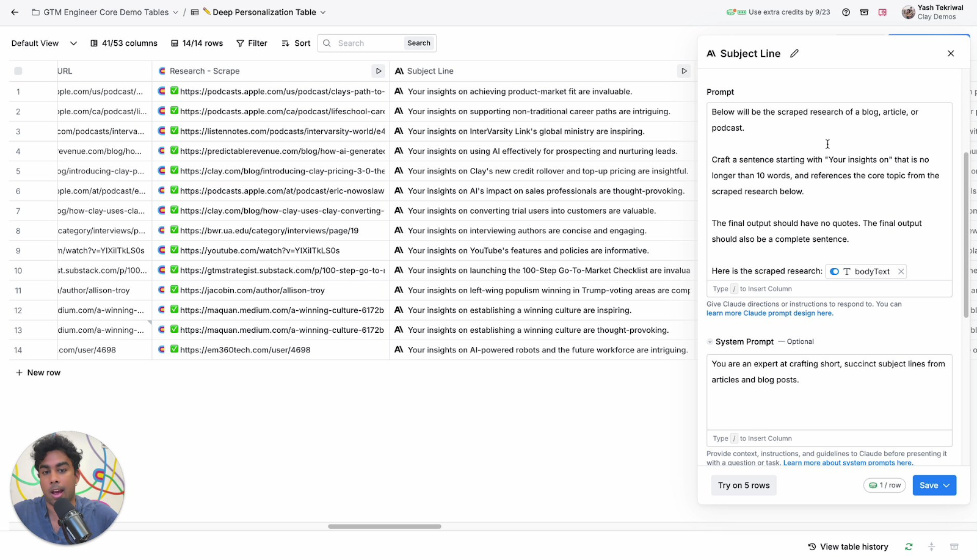Viewport: 977px width, 560px height.
Task: Open the help question mark icon
Action: (x=846, y=12)
